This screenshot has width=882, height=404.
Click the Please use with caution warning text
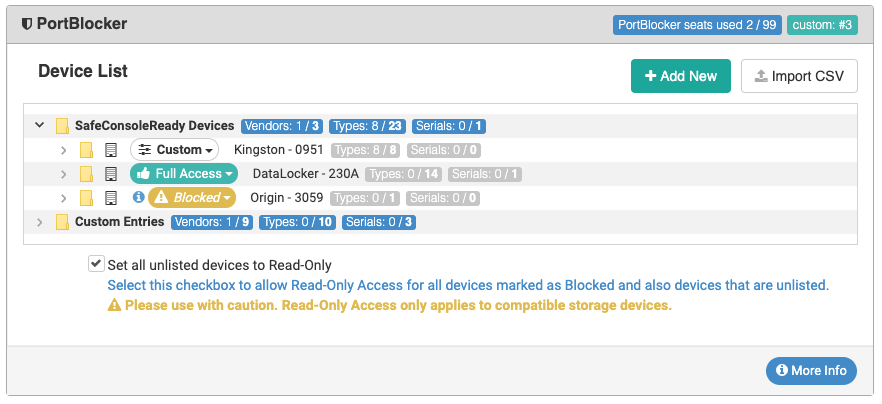pos(398,306)
